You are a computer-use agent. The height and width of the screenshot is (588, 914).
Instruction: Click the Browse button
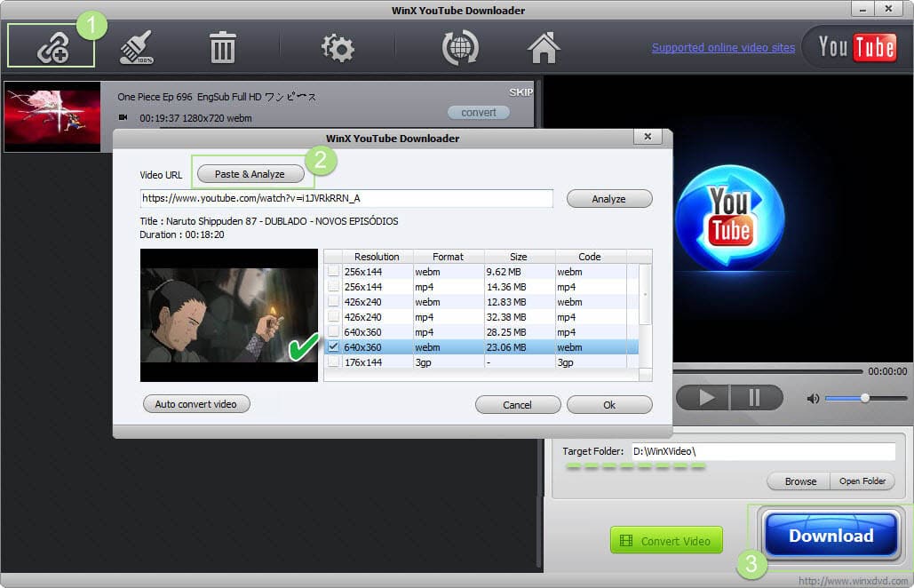(800, 481)
